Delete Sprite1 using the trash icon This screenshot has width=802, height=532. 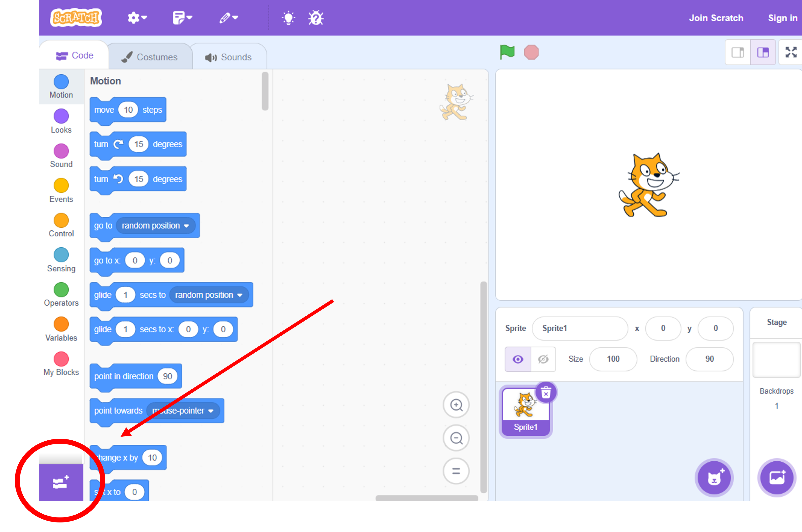(546, 393)
